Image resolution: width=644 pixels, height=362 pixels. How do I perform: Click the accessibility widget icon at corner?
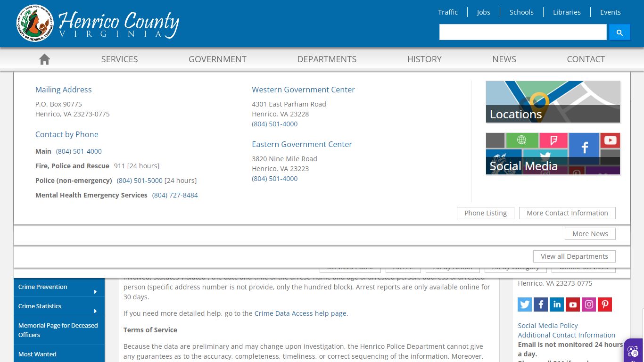tap(633, 351)
